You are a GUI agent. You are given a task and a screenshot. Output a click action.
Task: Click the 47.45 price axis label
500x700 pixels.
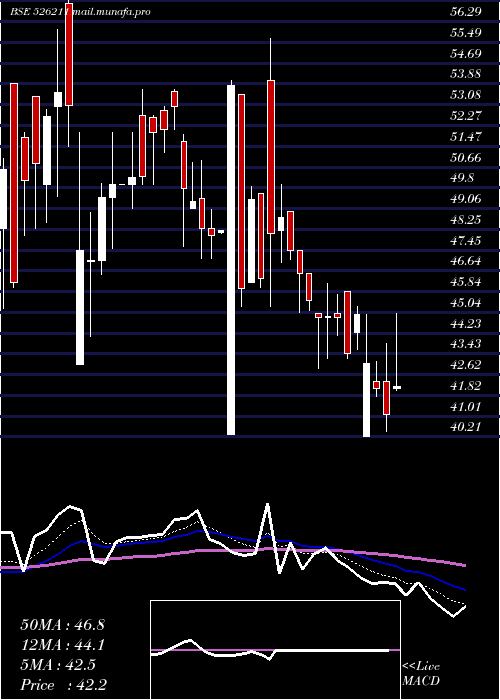pyautogui.click(x=466, y=241)
